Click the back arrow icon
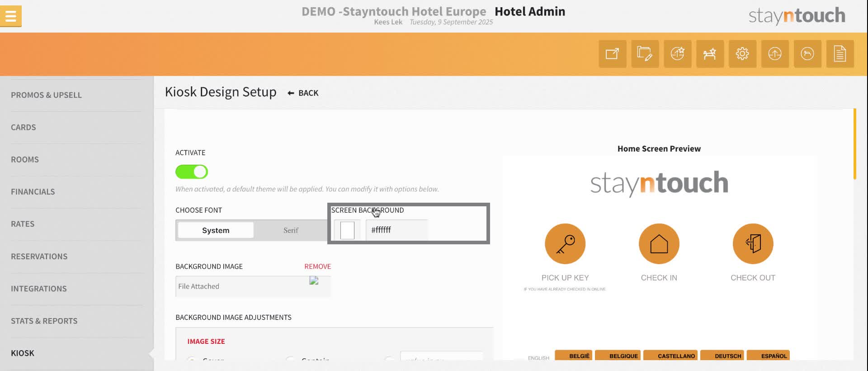Image resolution: width=868 pixels, height=371 pixels. click(x=291, y=93)
